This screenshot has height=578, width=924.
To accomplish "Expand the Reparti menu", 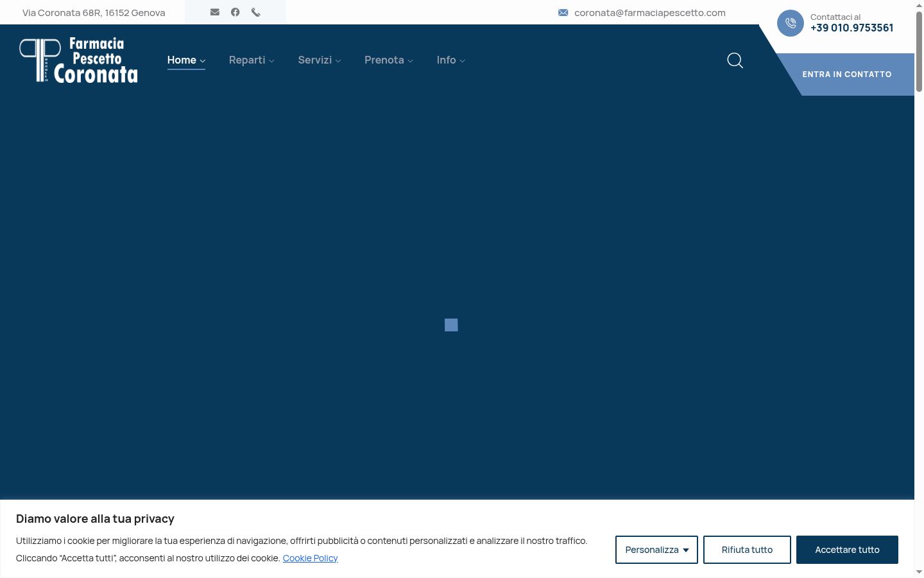I will click(x=252, y=60).
